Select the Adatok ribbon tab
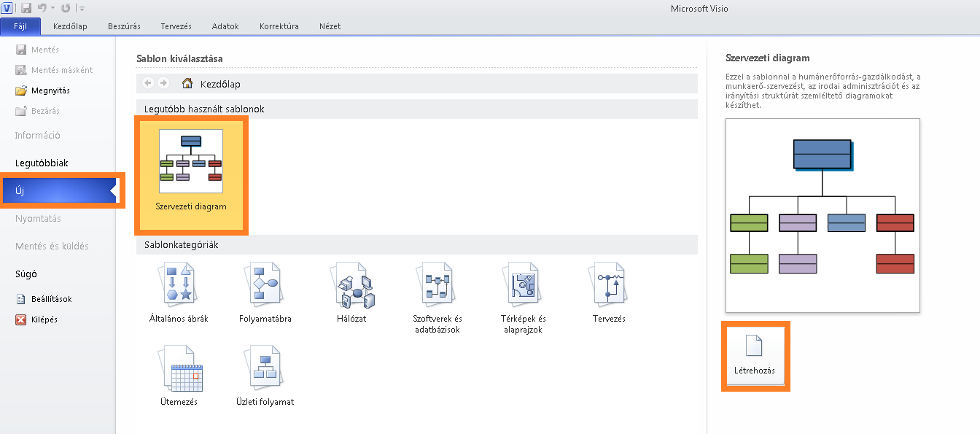The image size is (980, 434). (225, 26)
